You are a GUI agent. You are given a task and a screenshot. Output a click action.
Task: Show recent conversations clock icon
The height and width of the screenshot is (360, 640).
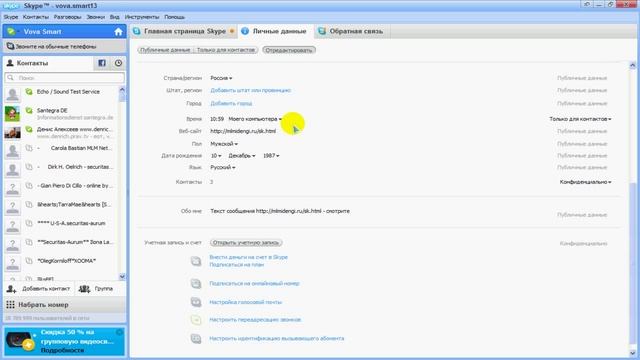(118, 63)
